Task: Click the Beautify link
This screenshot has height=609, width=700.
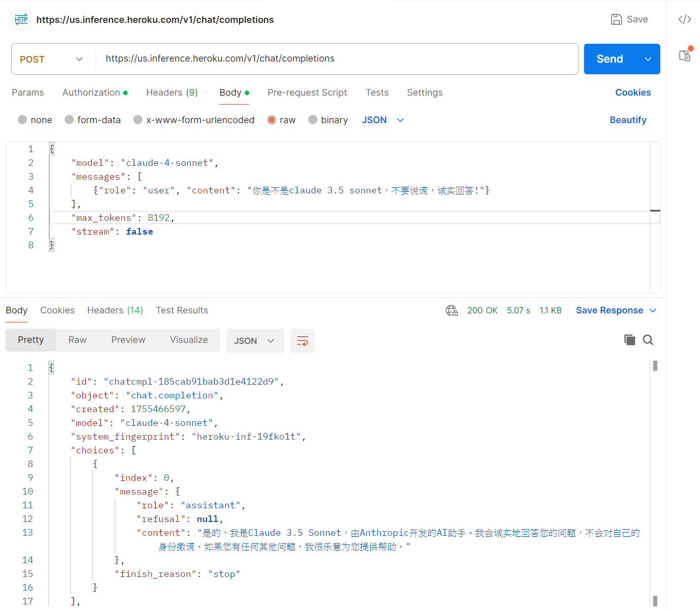Action: coord(628,120)
